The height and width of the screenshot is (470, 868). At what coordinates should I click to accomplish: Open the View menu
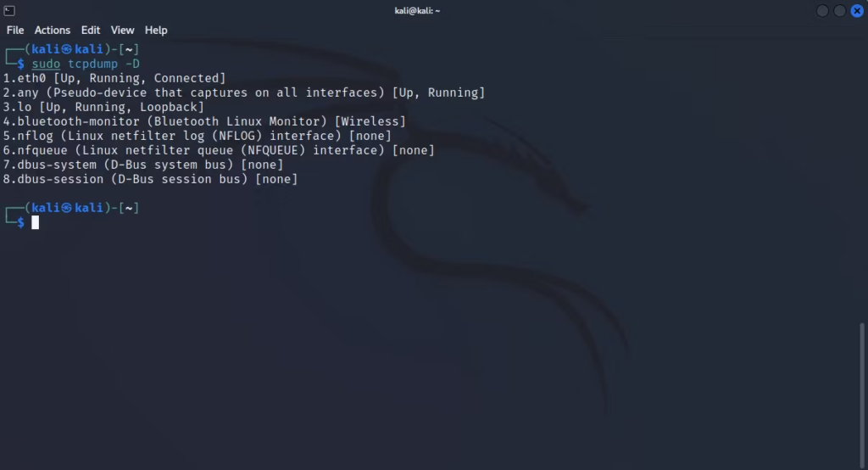[x=122, y=30]
